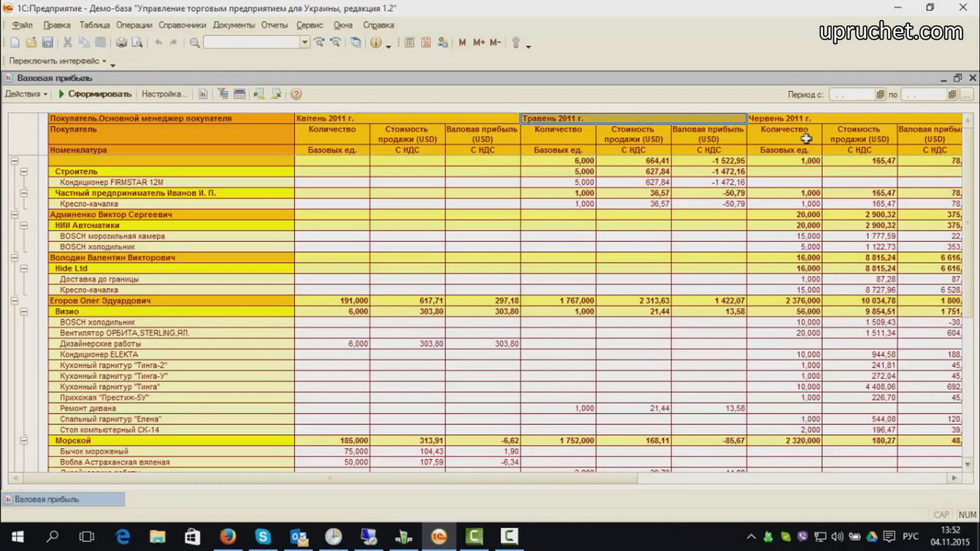980x551 pixels.
Task: Click the M memory button
Action: [462, 43]
